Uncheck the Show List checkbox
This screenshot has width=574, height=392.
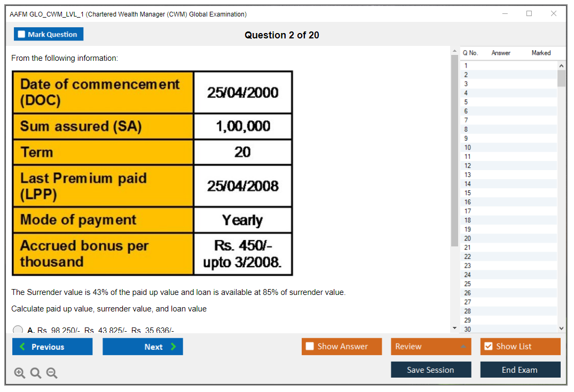pos(488,347)
